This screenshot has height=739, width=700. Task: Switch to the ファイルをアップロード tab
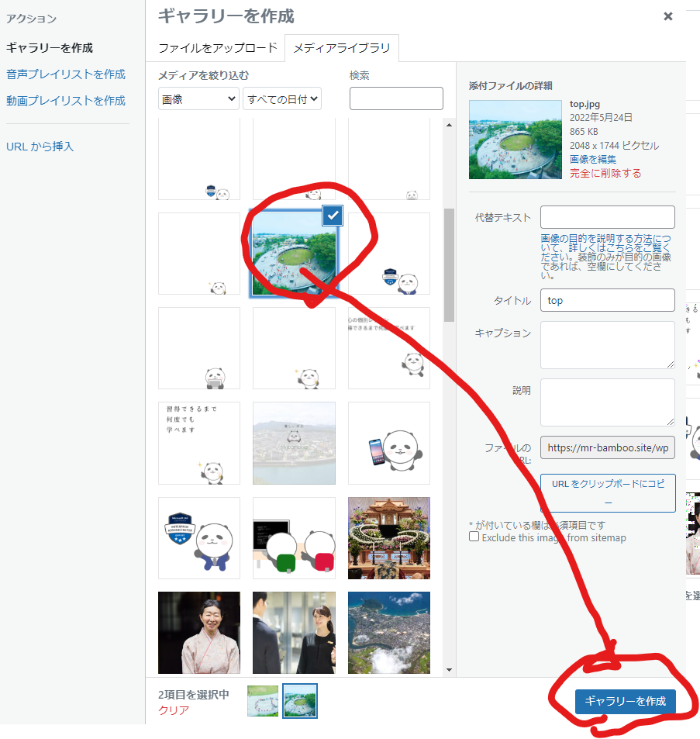pos(218,48)
